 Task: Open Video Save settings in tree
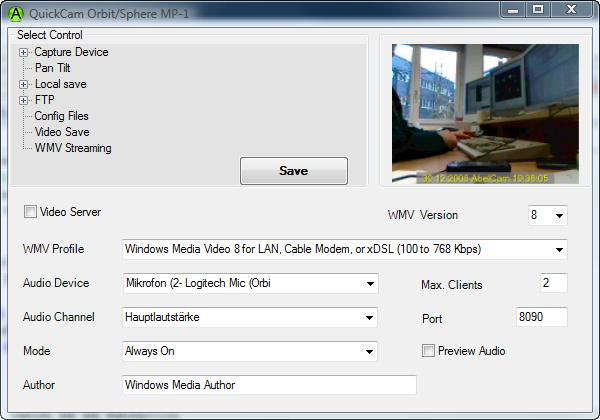(x=61, y=132)
